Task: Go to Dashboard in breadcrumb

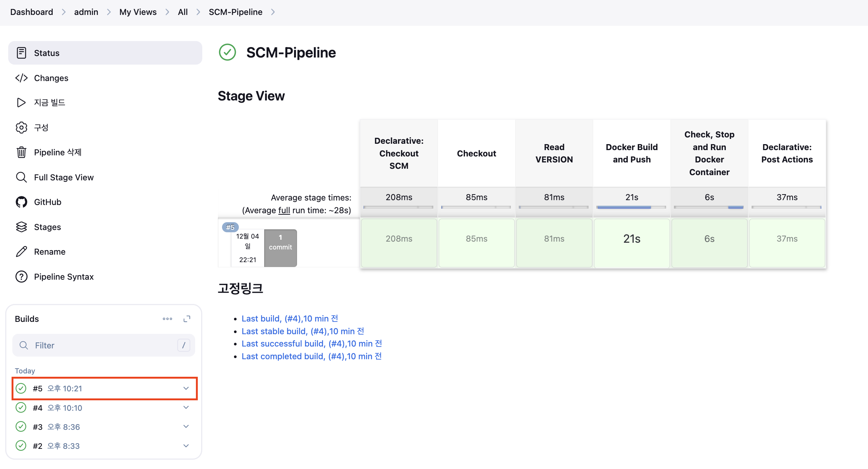Action: pyautogui.click(x=32, y=12)
